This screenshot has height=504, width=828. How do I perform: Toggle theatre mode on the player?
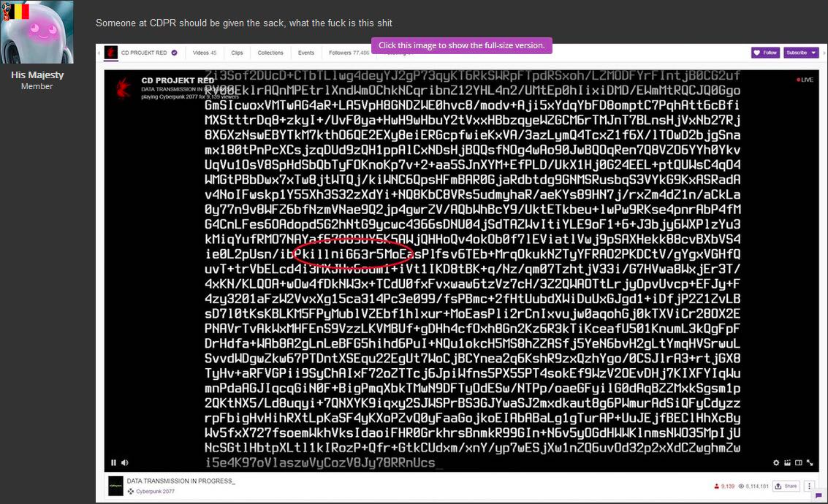(x=798, y=462)
